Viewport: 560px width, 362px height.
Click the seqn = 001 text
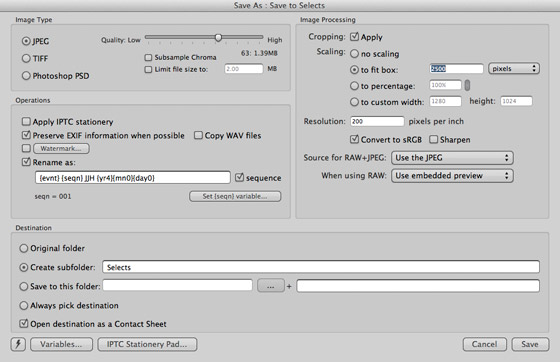coord(53,196)
